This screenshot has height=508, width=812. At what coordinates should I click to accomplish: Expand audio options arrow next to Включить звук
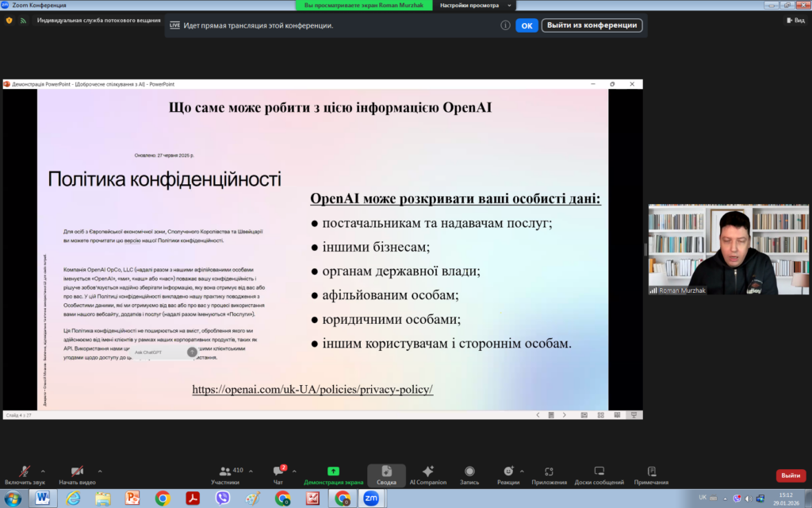(x=43, y=470)
